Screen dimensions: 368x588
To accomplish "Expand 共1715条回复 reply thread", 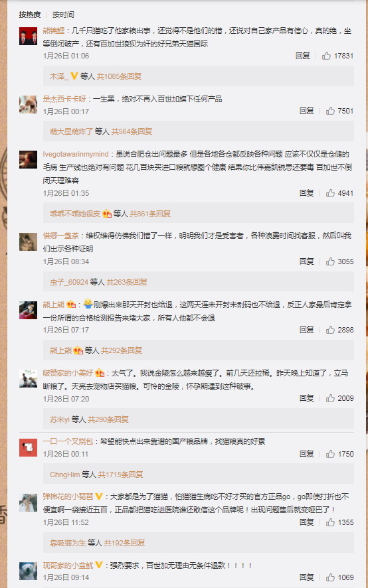I will 120,475.
